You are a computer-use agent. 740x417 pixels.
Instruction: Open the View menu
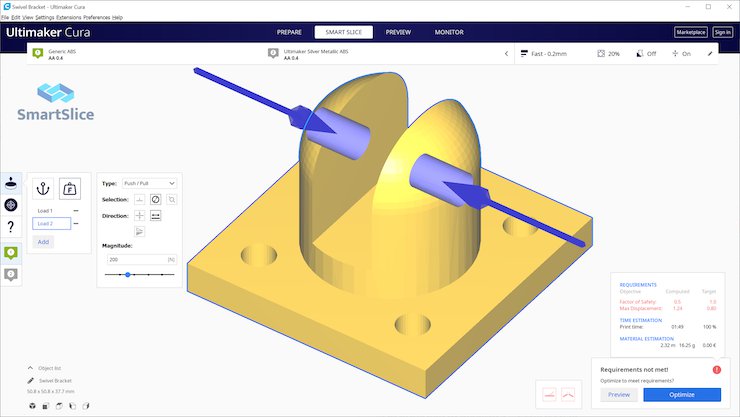coord(28,17)
